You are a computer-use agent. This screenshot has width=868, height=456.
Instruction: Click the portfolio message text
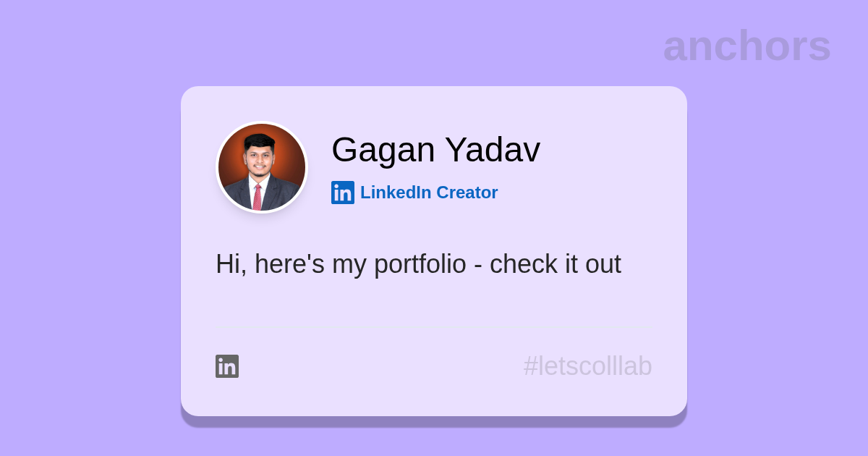(418, 264)
